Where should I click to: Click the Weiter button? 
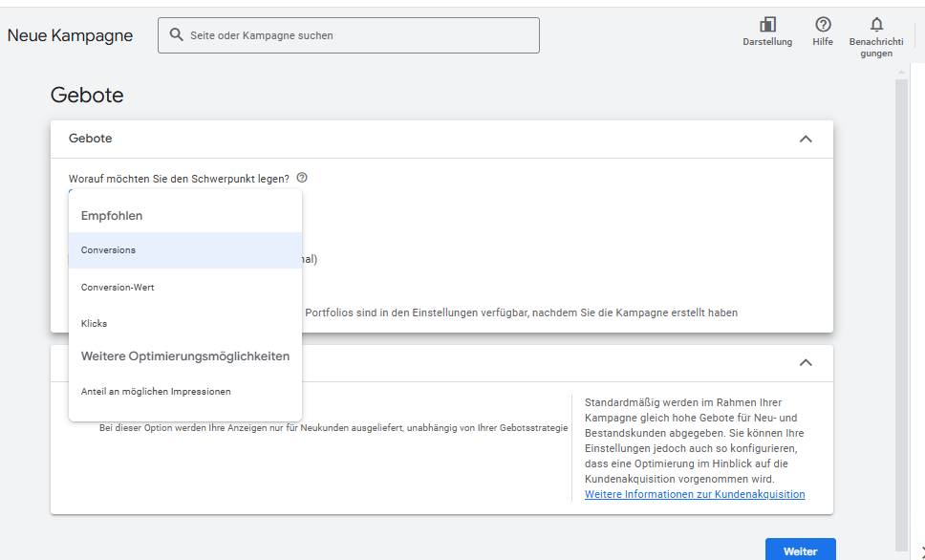[800, 550]
